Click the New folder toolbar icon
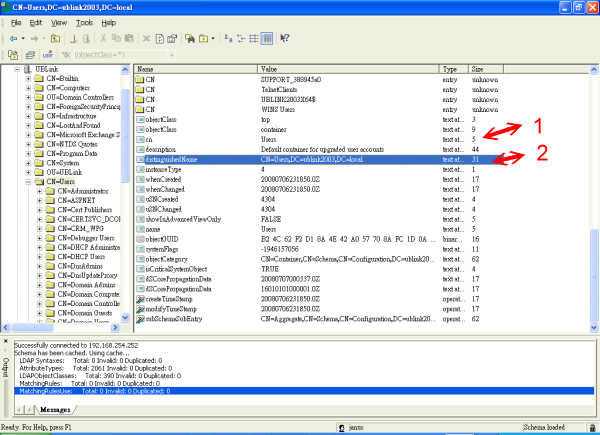The width and height of the screenshot is (600, 435). [x=204, y=38]
